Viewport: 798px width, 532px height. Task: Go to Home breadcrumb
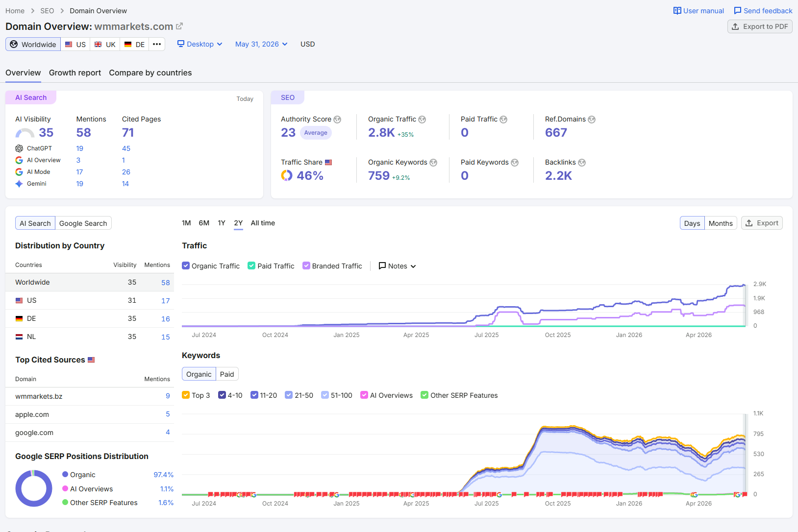click(15, 11)
